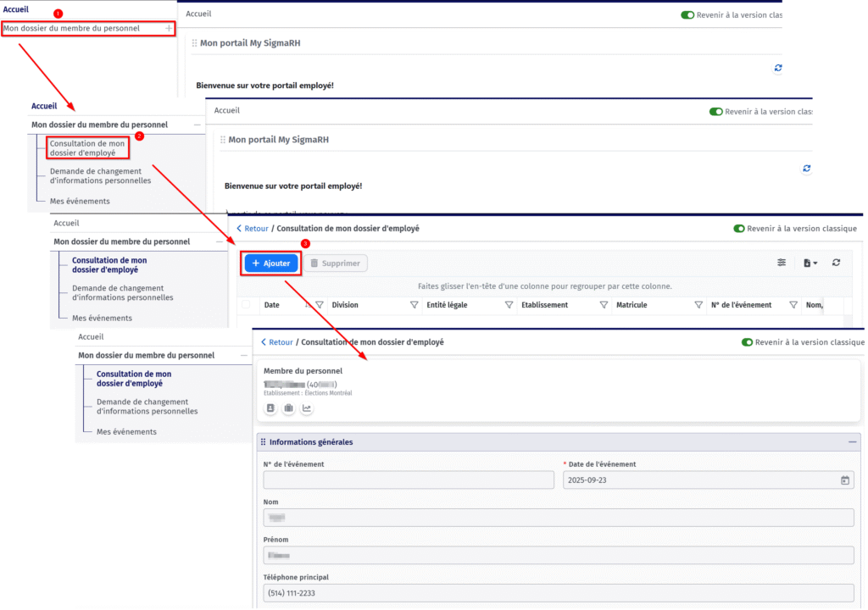Click the chart icon under Membre du personnel
This screenshot has height=610, width=868.
[x=307, y=408]
